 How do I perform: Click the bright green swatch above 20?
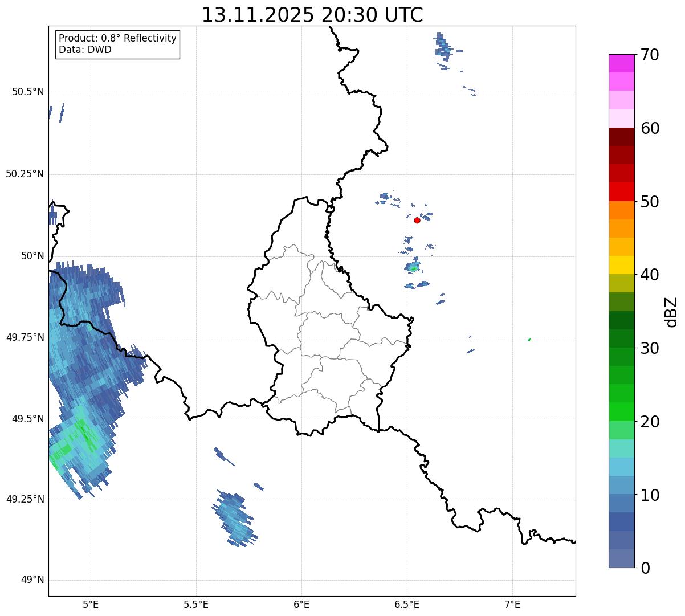click(622, 412)
